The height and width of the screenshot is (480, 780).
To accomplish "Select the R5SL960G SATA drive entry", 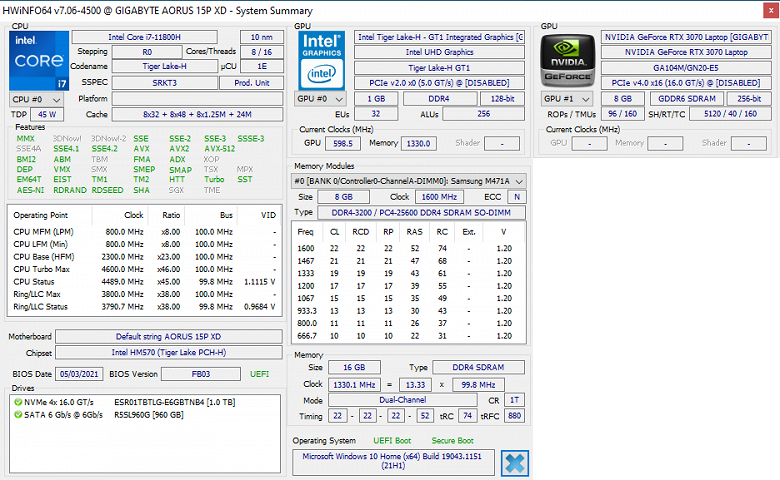I will coord(144,414).
